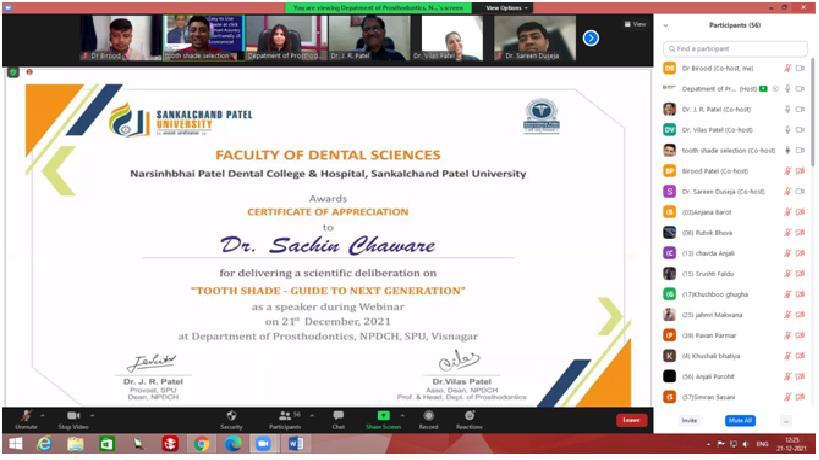Toggle Dr. Sareen Duseja's camera icon in list
Image resolution: width=819 pixels, height=460 pixels.
tap(800, 192)
